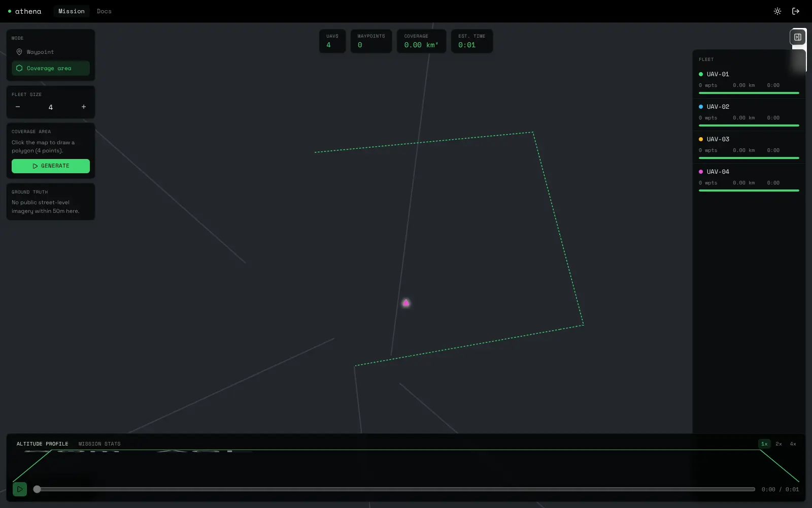Click the playback time readout 0:00 / 0:01
Screen dimensions: 812x508
pos(780,490)
